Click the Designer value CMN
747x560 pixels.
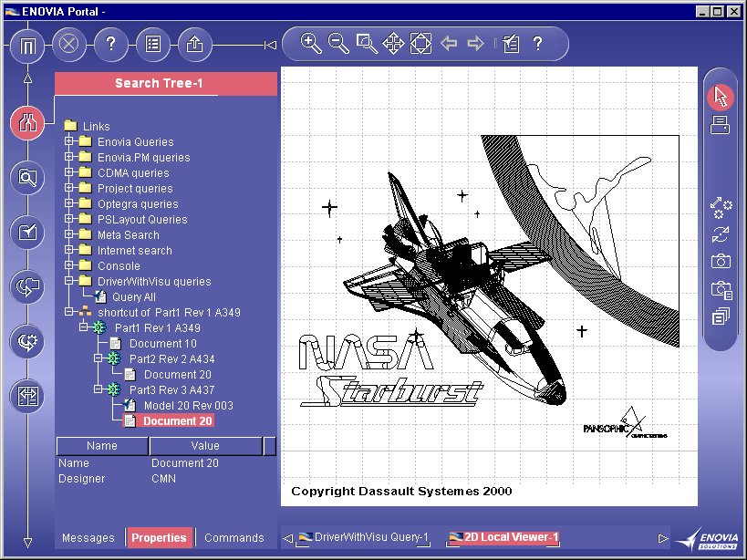coord(163,479)
